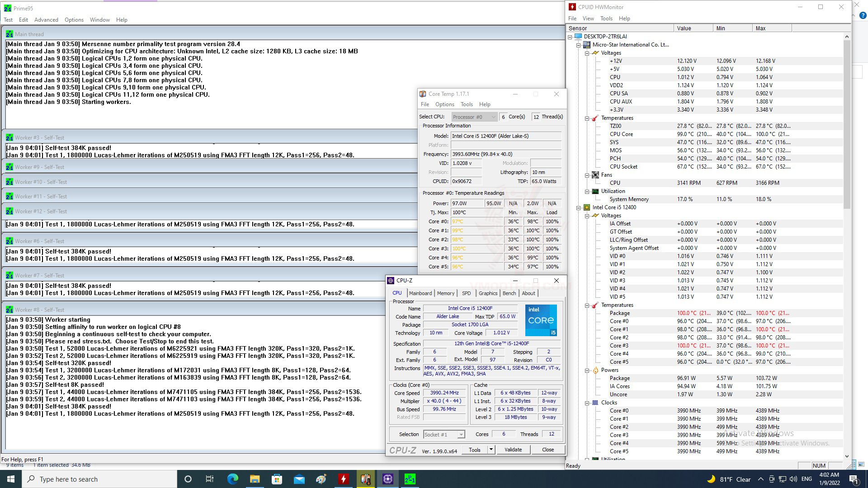
Task: Click the Worker #9 Self-Test window icon
Action: [x=9, y=167]
